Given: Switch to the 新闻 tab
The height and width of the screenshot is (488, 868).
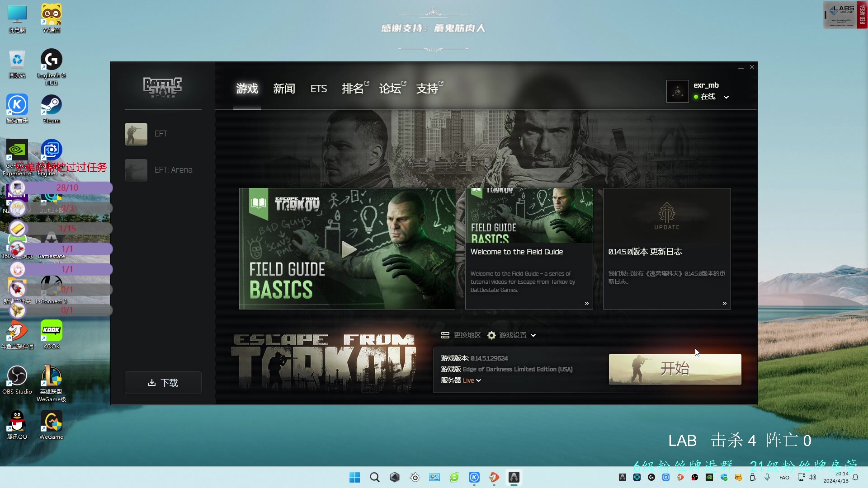Looking at the screenshot, I should pyautogui.click(x=284, y=89).
